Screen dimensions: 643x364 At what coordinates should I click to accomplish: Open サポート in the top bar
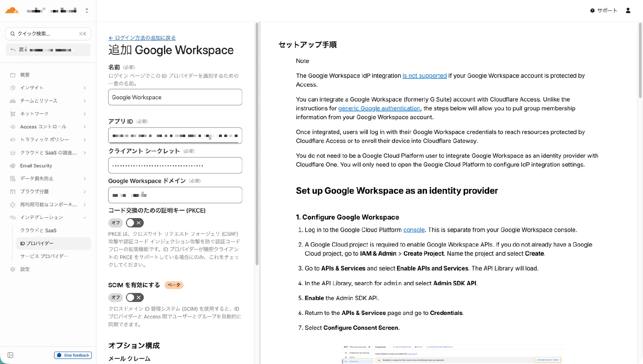(604, 10)
